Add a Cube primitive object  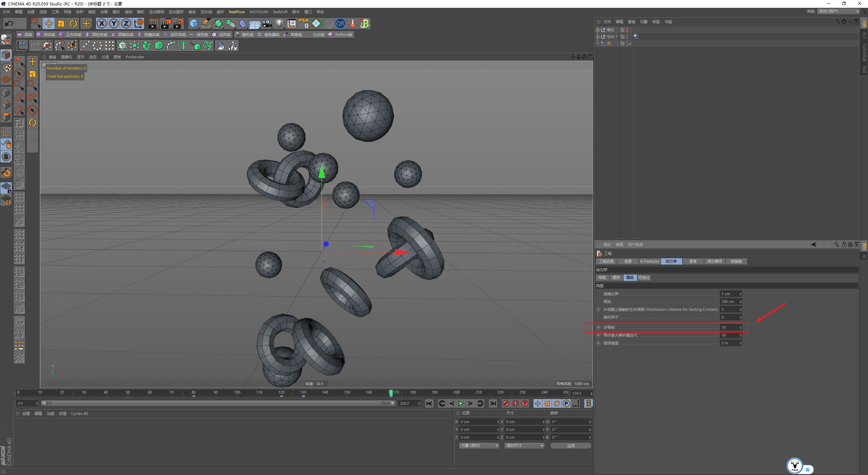(x=194, y=23)
